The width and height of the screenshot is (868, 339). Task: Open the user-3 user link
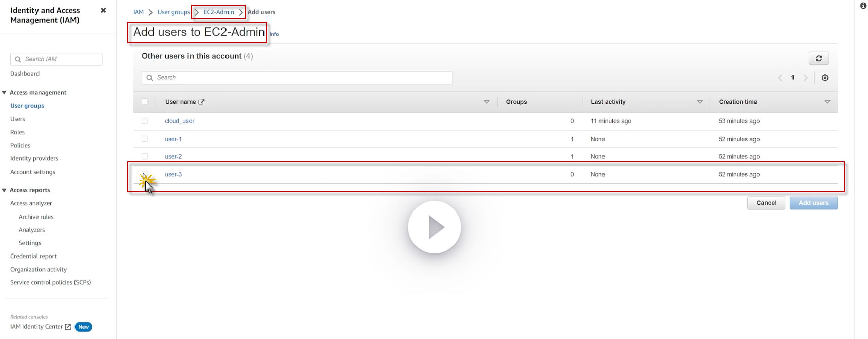point(173,174)
